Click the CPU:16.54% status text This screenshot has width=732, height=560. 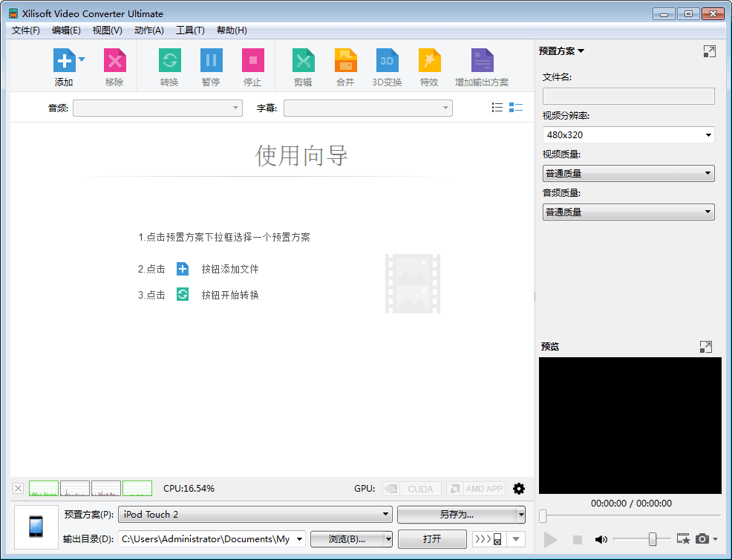(x=189, y=489)
